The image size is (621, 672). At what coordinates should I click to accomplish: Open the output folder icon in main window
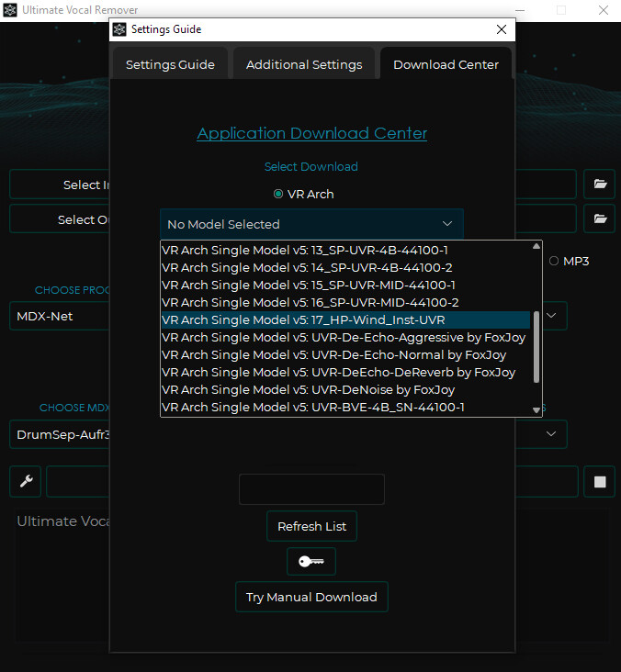(600, 218)
